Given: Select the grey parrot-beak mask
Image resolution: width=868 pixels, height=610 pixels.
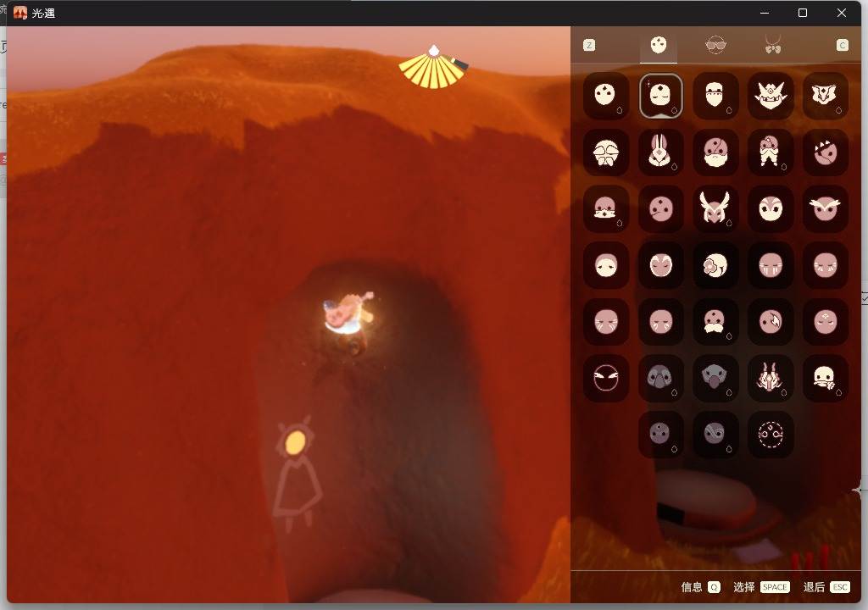Looking at the screenshot, I should 660,378.
